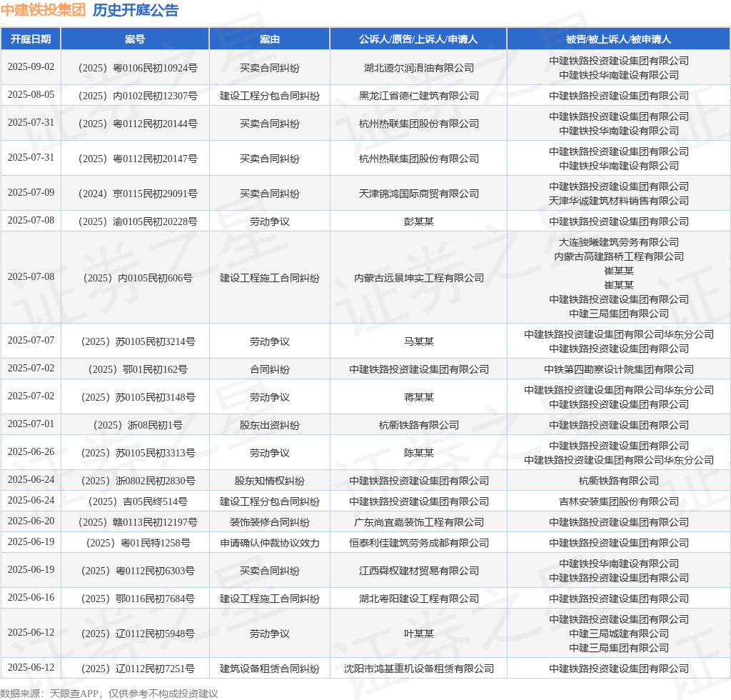Select case number (2025)粤0106民初10924号
The width and height of the screenshot is (731, 700).
[x=138, y=68]
